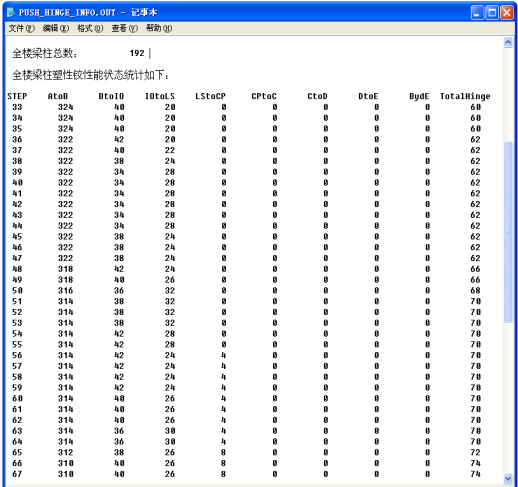Close the PUSH_HINGE_INFO.OUT window
The image size is (518, 487).
coord(507,13)
